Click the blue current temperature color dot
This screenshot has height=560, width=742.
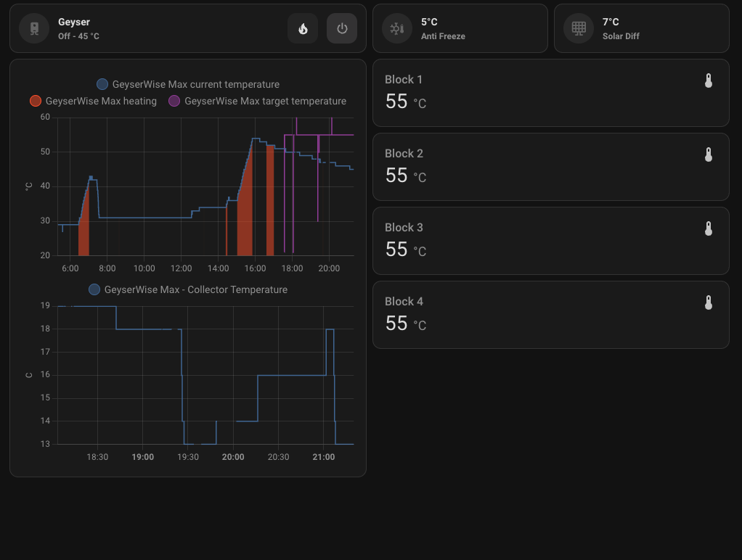102,84
